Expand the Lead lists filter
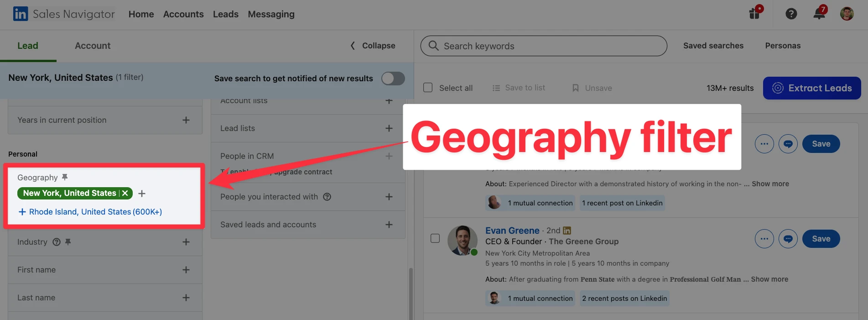 (x=389, y=128)
